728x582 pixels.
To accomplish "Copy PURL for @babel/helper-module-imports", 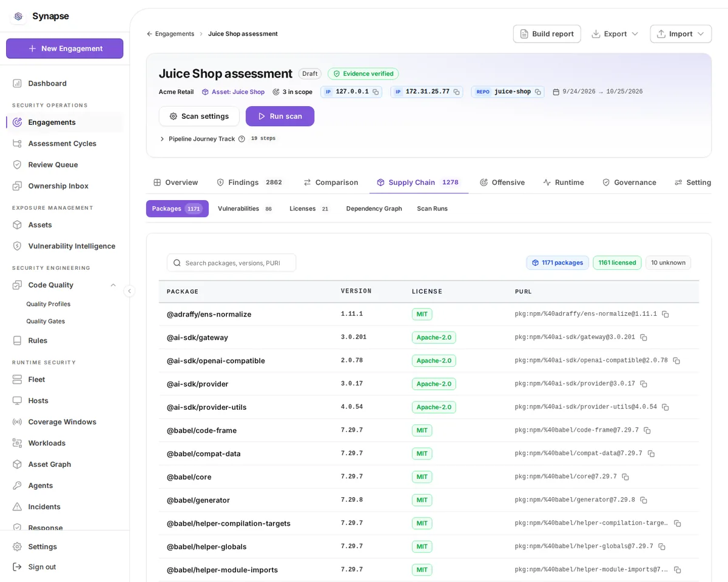I will coord(677,570).
